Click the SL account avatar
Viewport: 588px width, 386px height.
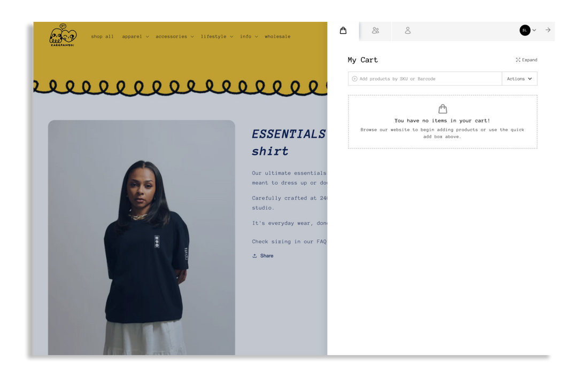coord(524,30)
